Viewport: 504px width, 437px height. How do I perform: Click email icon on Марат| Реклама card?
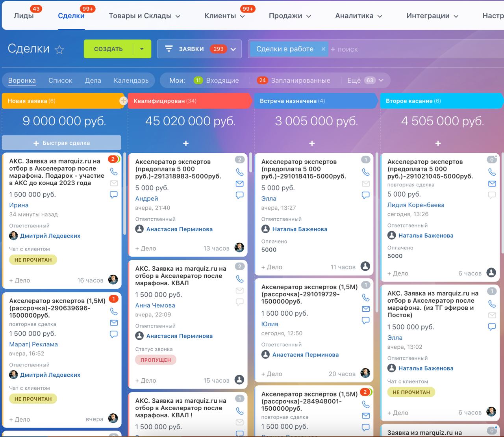[114, 323]
